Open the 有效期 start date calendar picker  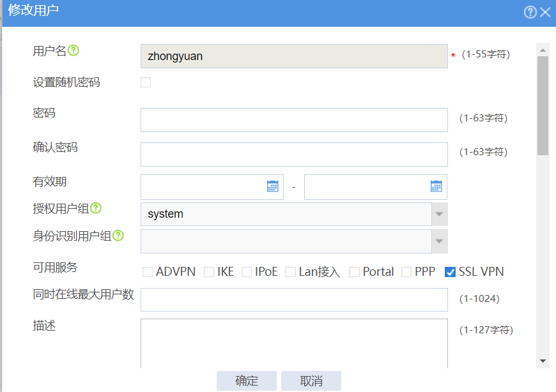click(273, 186)
